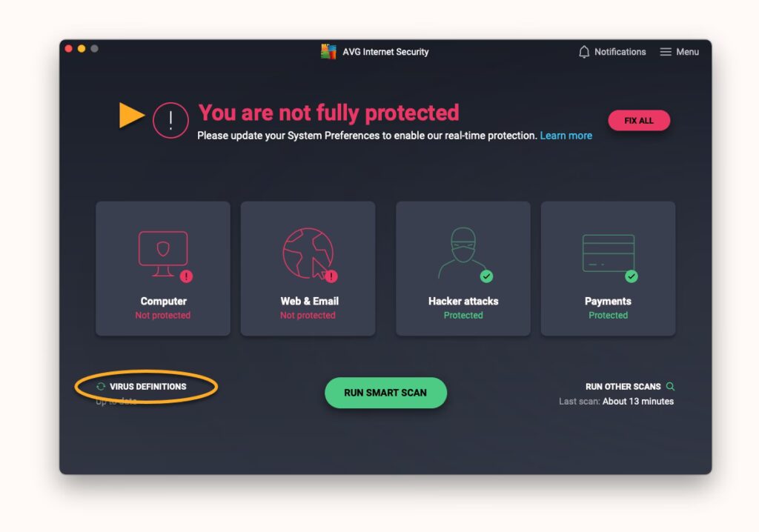Select the Web & Email globe icon
This screenshot has height=532, width=759.
pos(308,253)
